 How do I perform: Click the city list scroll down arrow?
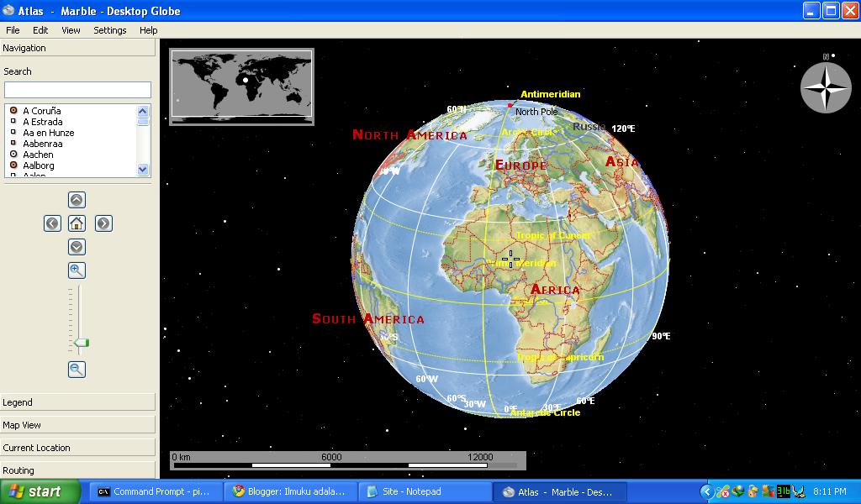coord(143,170)
